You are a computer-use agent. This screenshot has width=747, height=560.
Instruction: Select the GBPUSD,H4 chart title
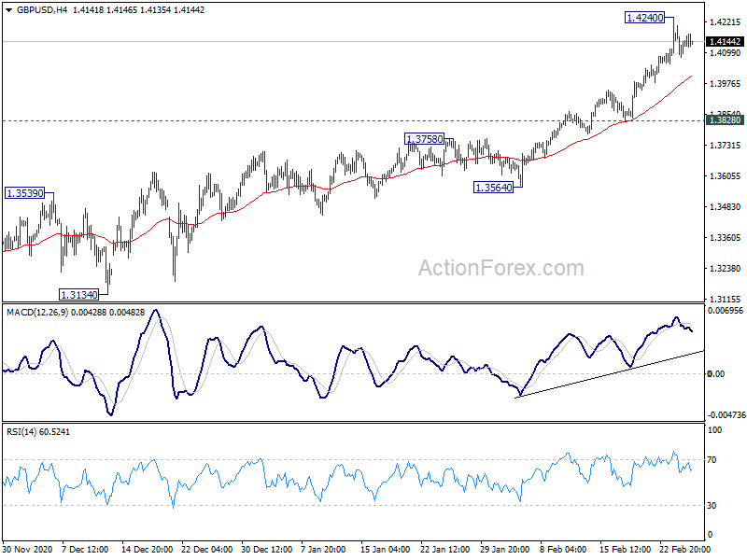tap(42, 10)
